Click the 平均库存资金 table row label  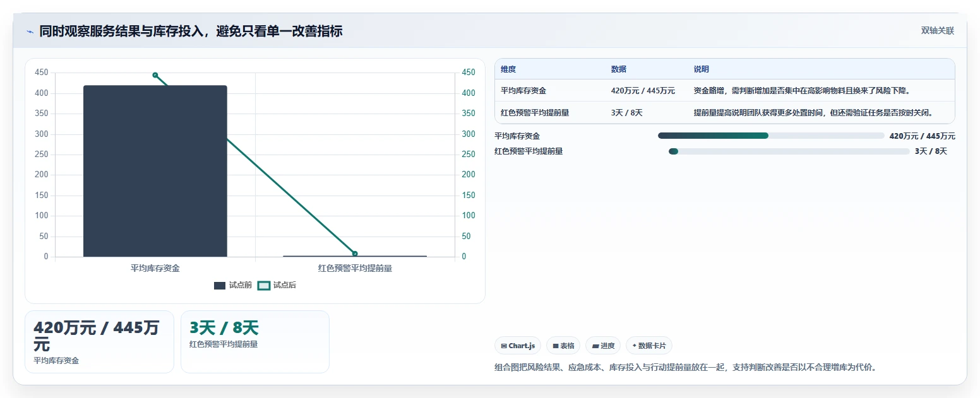[523, 91]
